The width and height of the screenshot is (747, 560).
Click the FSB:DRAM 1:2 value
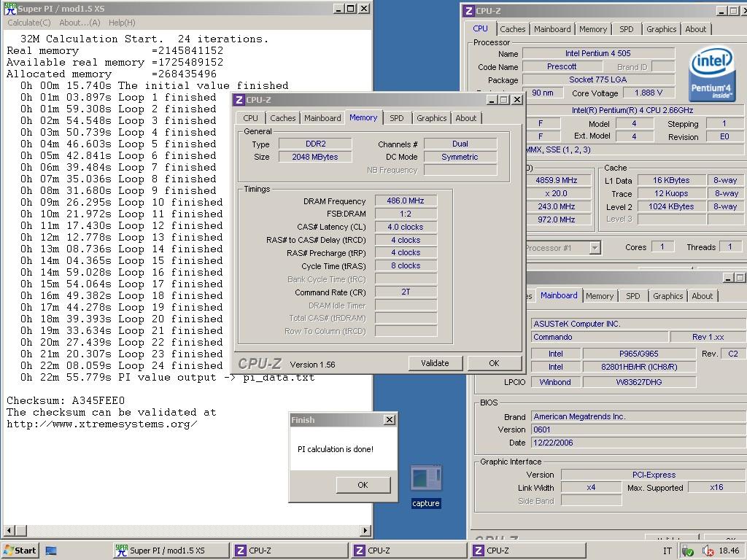point(406,214)
